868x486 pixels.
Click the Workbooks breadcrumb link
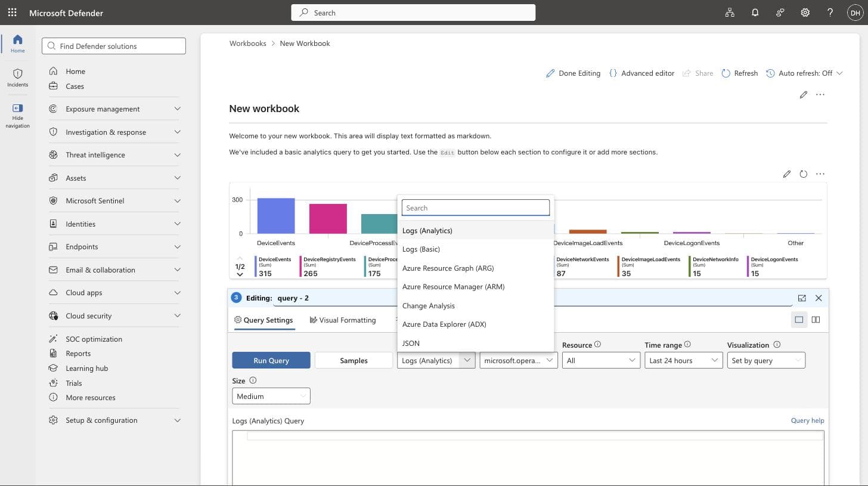pos(247,44)
